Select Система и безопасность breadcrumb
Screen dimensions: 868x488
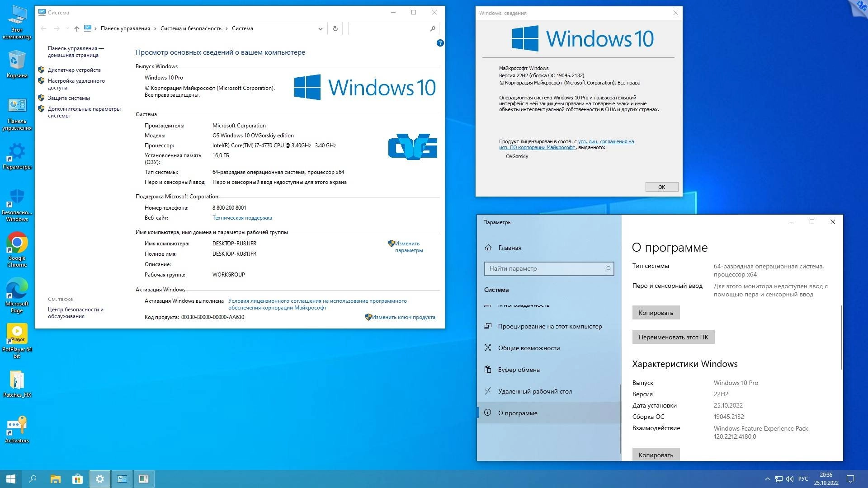pyautogui.click(x=191, y=28)
